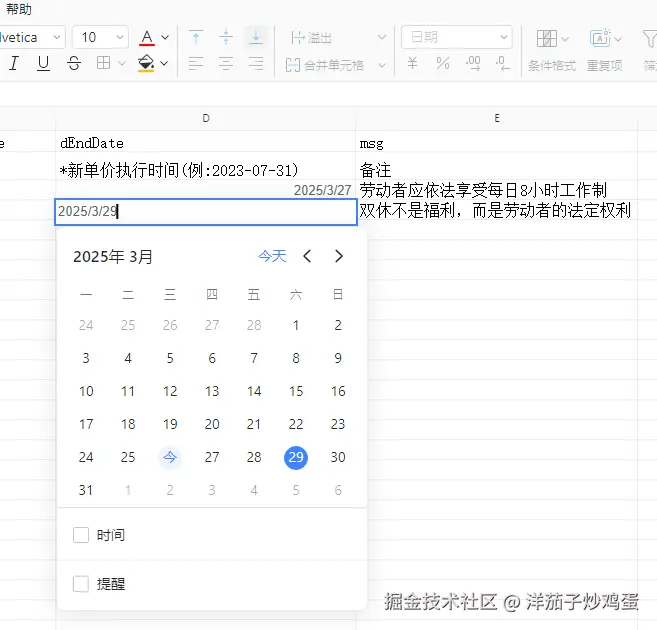Click the 2025年 3月 month title

pyautogui.click(x=113, y=256)
